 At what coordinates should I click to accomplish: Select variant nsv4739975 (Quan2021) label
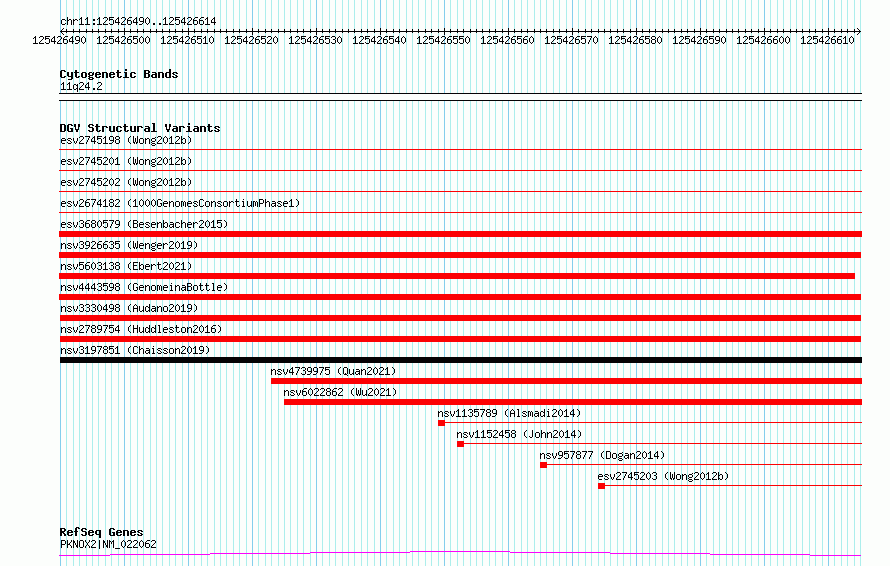(x=333, y=371)
